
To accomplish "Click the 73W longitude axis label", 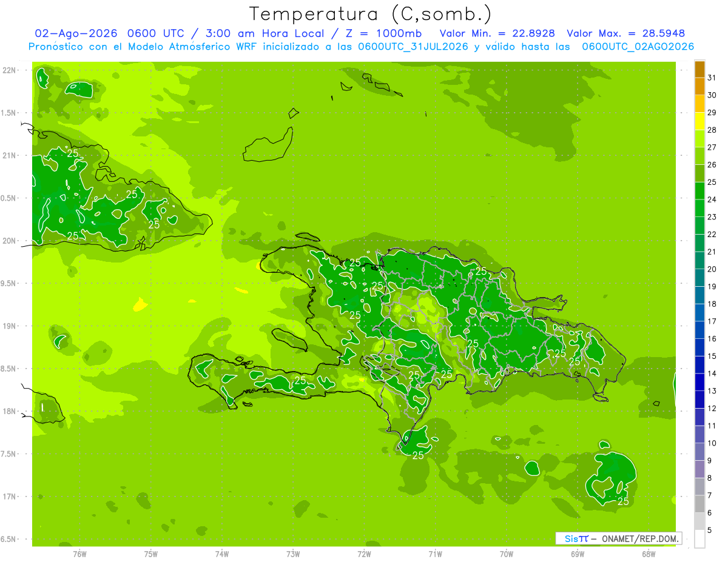I will click(293, 554).
